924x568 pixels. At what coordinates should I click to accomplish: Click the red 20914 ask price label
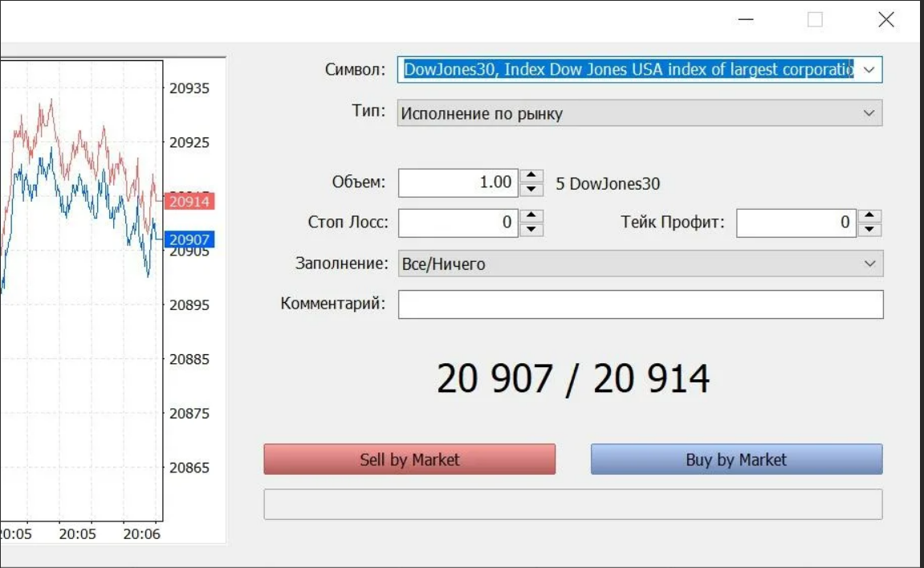pyautogui.click(x=189, y=201)
